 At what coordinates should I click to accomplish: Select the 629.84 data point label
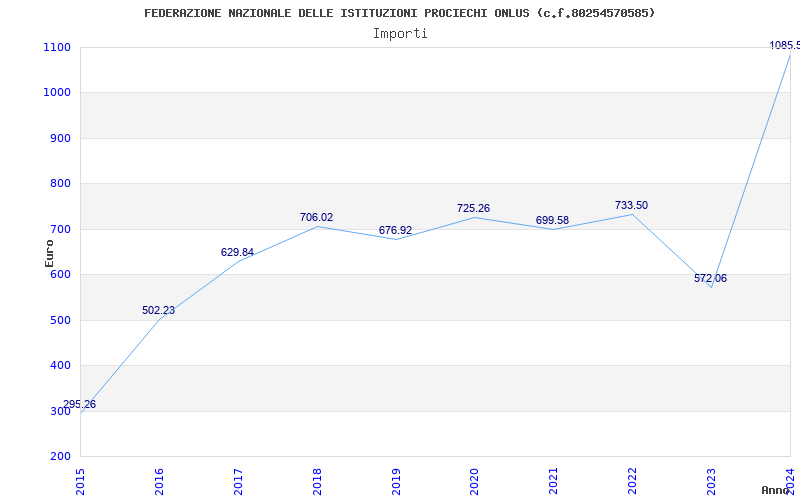pos(237,252)
